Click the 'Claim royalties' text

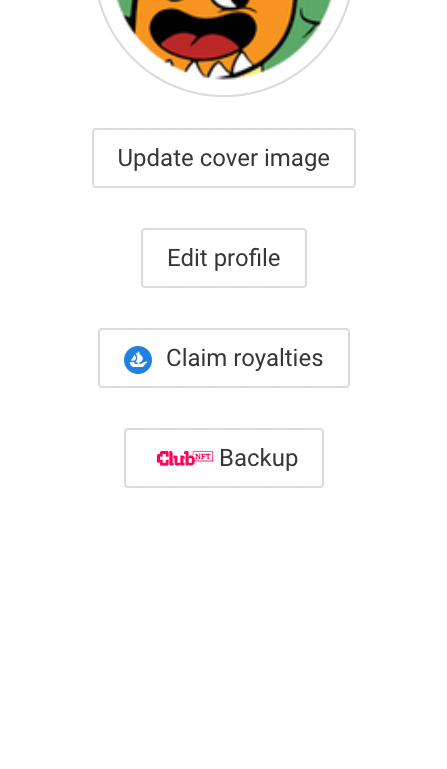point(244,358)
